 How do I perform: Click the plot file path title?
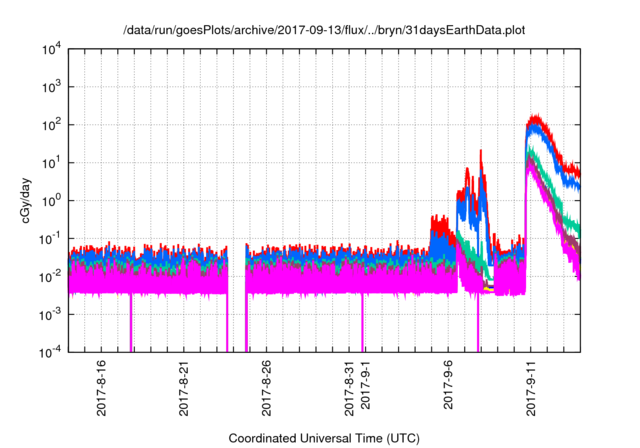click(324, 30)
